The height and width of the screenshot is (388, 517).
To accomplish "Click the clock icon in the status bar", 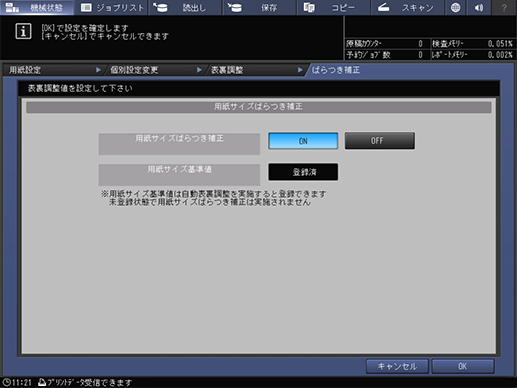I will pos(6,382).
